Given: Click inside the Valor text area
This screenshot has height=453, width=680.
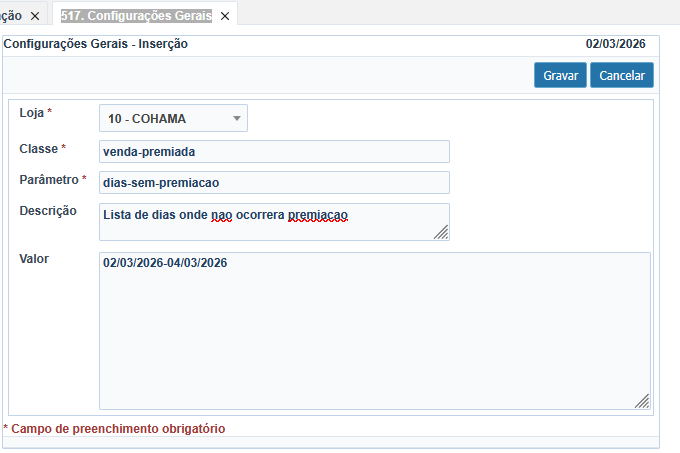Looking at the screenshot, I should click(374, 330).
